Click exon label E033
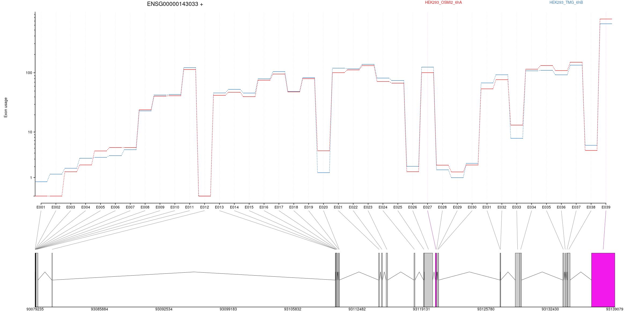 pos(517,207)
